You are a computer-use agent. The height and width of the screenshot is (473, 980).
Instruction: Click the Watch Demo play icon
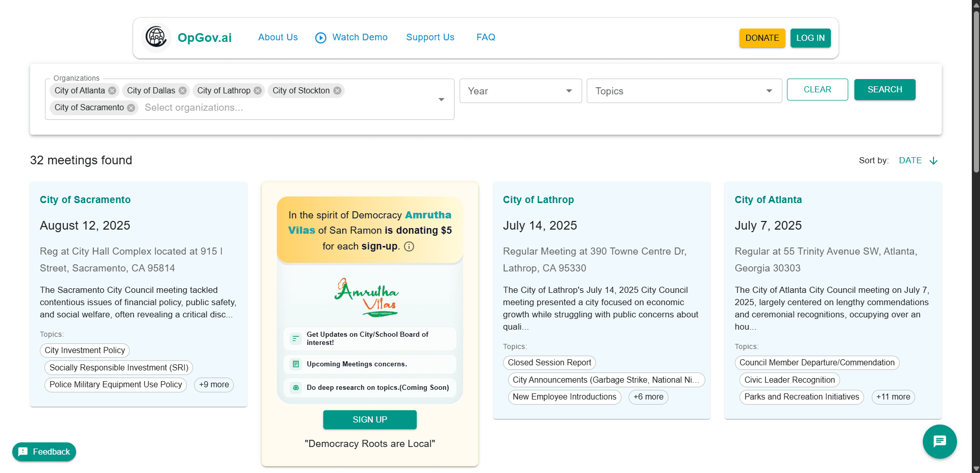coord(321,38)
